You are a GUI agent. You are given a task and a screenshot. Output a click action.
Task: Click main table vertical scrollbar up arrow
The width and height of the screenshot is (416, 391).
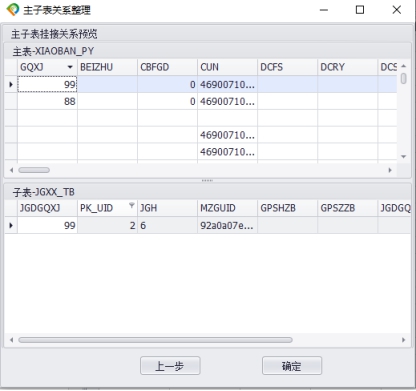tap(404, 66)
